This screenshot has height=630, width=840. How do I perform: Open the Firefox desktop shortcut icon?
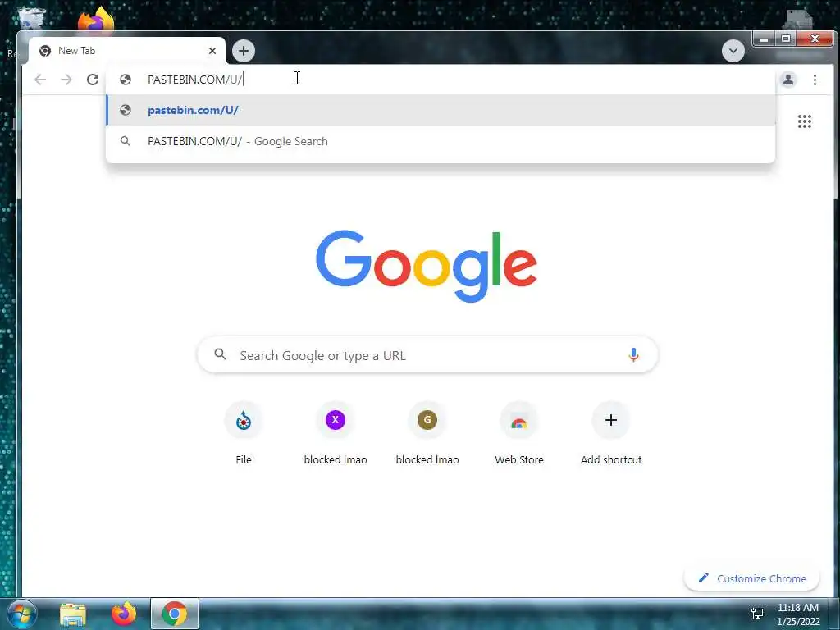(97, 19)
